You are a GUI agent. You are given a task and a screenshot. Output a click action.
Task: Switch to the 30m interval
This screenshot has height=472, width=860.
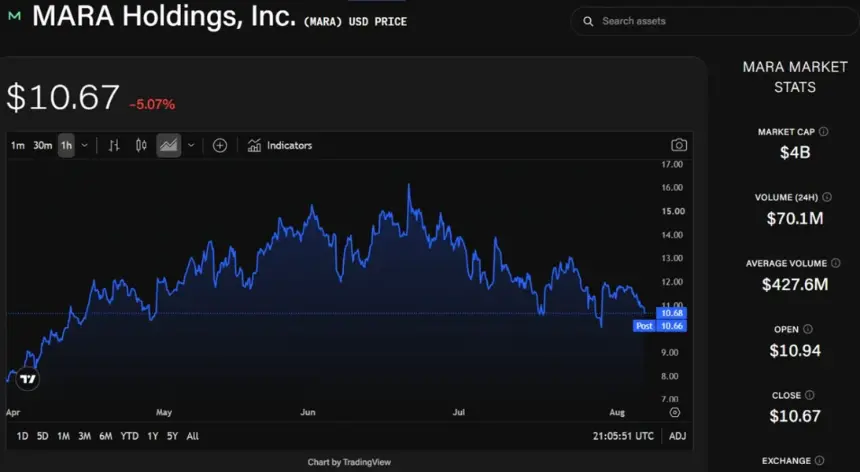point(43,145)
